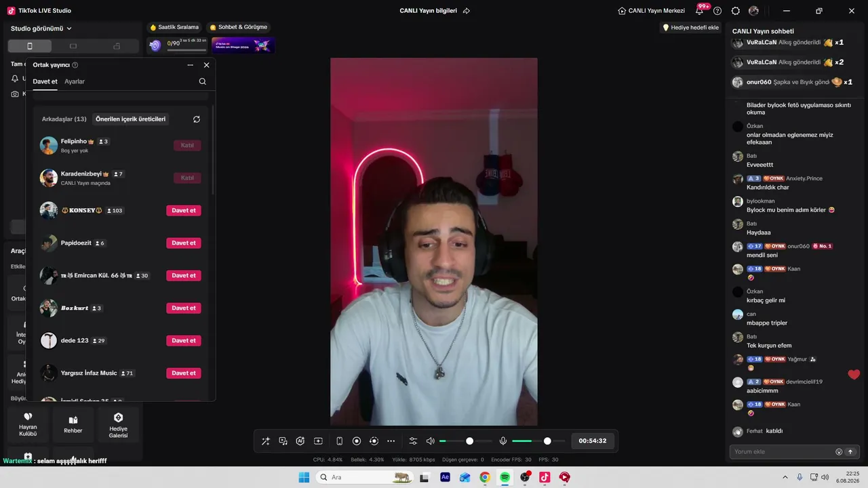Click the taskbar Ara search box
This screenshot has height=488, width=868.
[363, 477]
